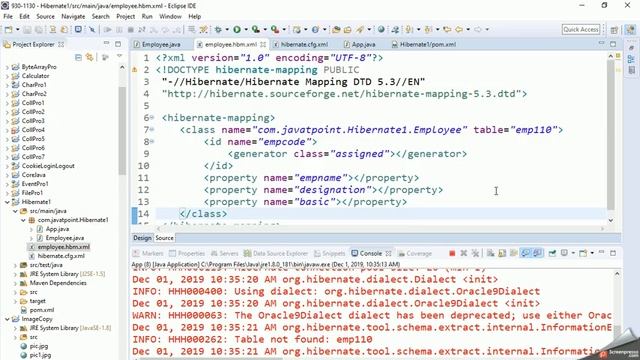Open the Run button dropdown arrow

click(x=246, y=29)
